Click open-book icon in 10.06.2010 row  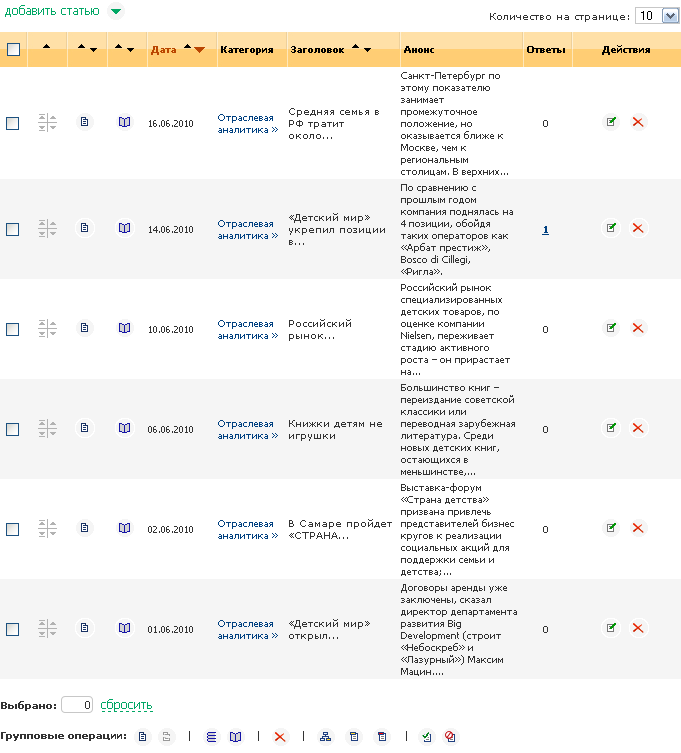pos(124,328)
